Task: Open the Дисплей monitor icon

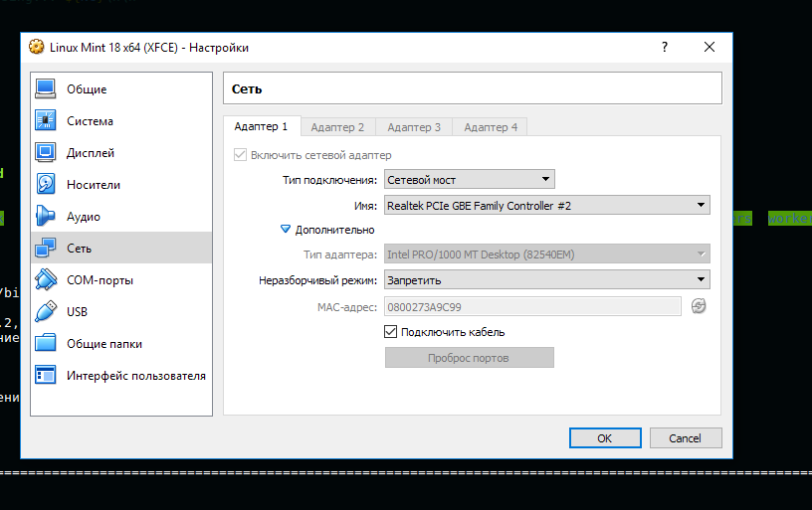Action: pyautogui.click(x=45, y=152)
